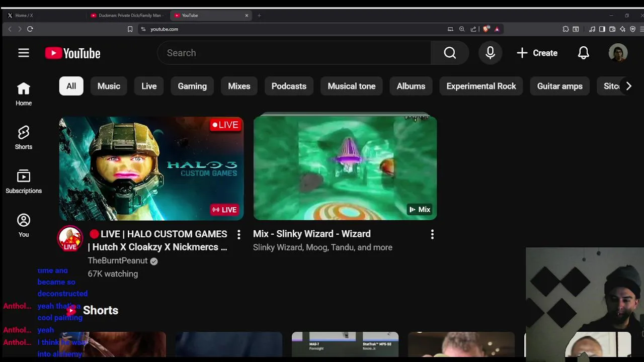Viewport: 644px width, 362px height.
Task: Click the Create button
Action: [537, 53]
